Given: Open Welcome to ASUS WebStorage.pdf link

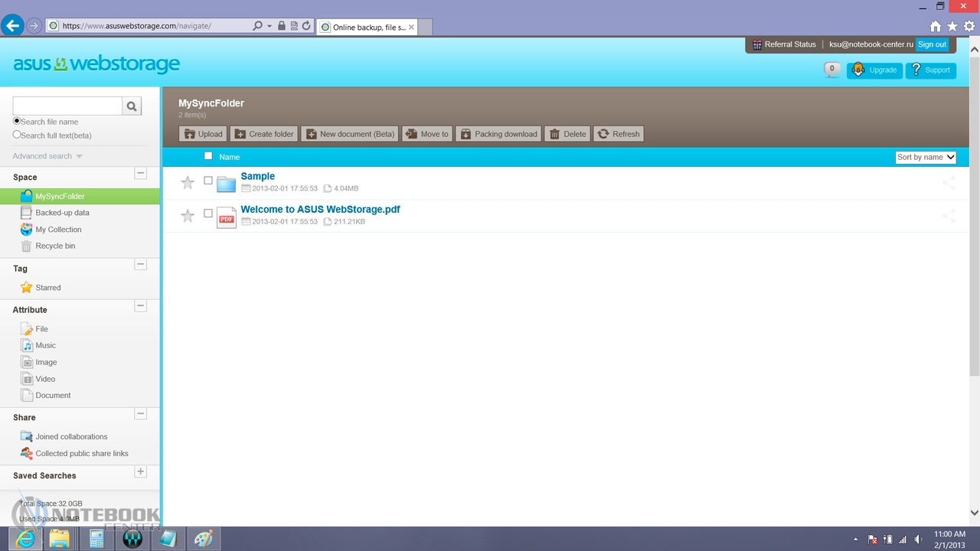Looking at the screenshot, I should click(320, 209).
